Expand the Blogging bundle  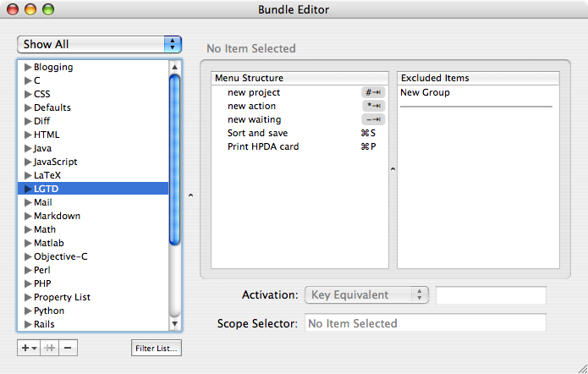click(28, 67)
